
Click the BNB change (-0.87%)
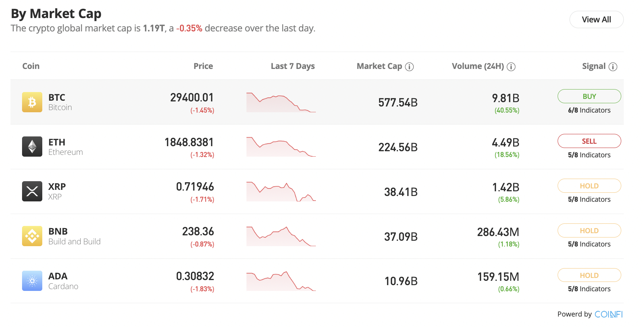202,244
